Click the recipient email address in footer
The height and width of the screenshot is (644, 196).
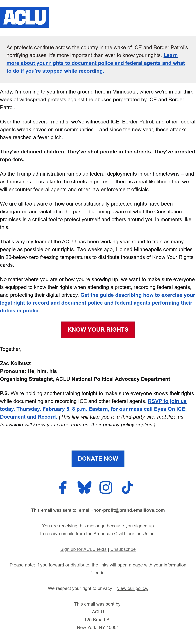[x=122, y=510]
